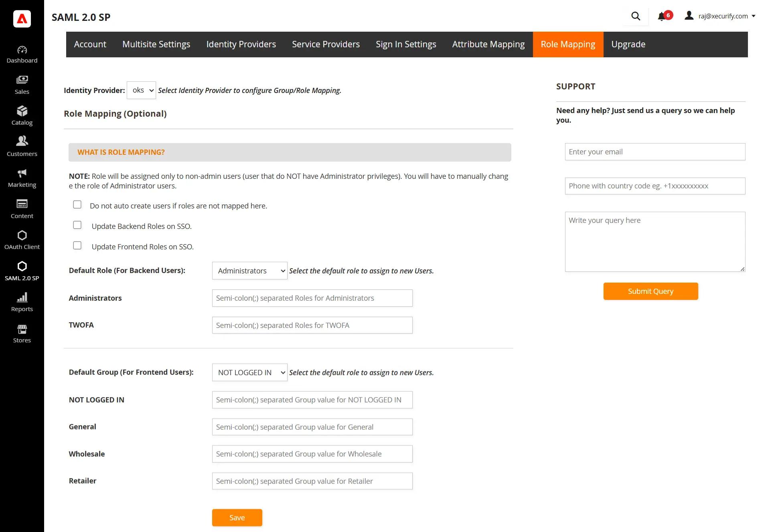This screenshot has width=770, height=532.
Task: Click the Adobe Magento logo icon
Action: point(22,18)
